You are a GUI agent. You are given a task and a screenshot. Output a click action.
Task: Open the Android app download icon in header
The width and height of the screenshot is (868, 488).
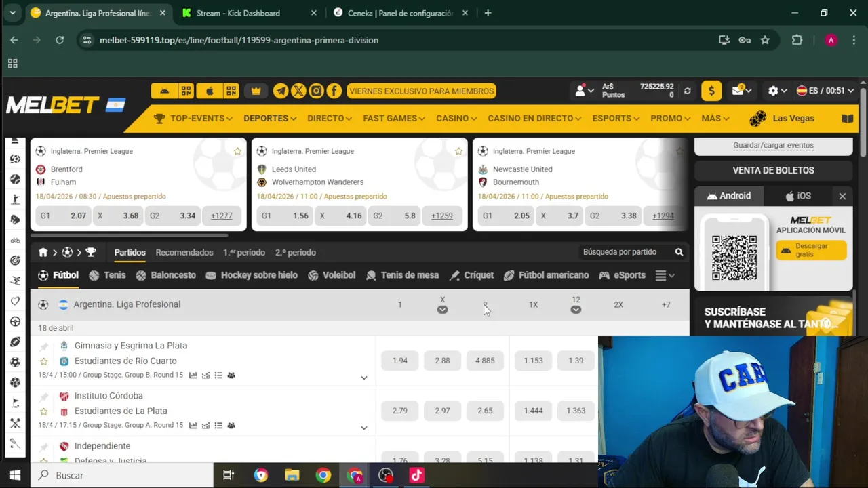164,91
